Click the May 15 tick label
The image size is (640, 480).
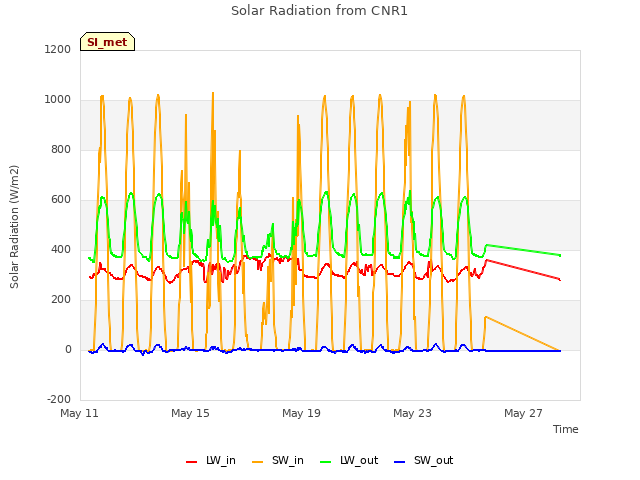click(190, 413)
